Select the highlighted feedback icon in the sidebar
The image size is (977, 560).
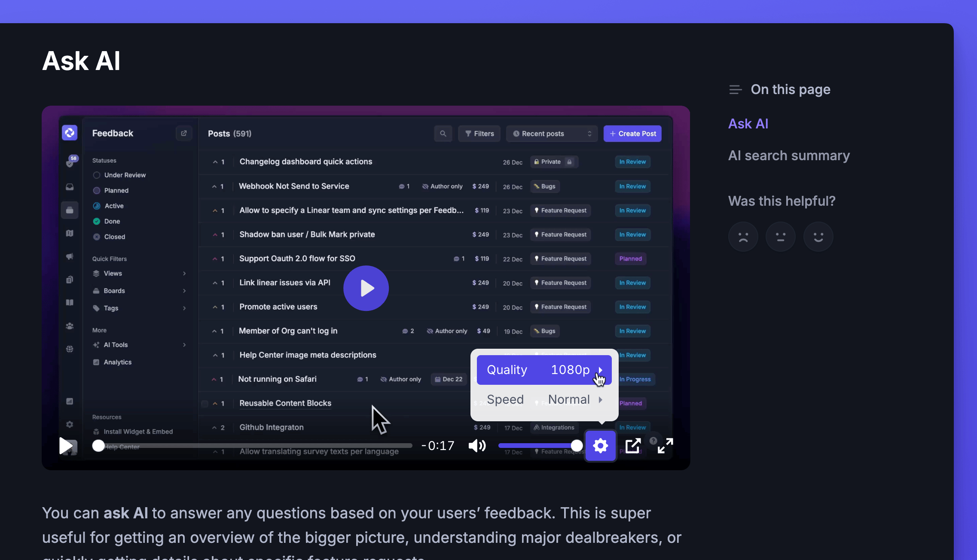pos(70,210)
